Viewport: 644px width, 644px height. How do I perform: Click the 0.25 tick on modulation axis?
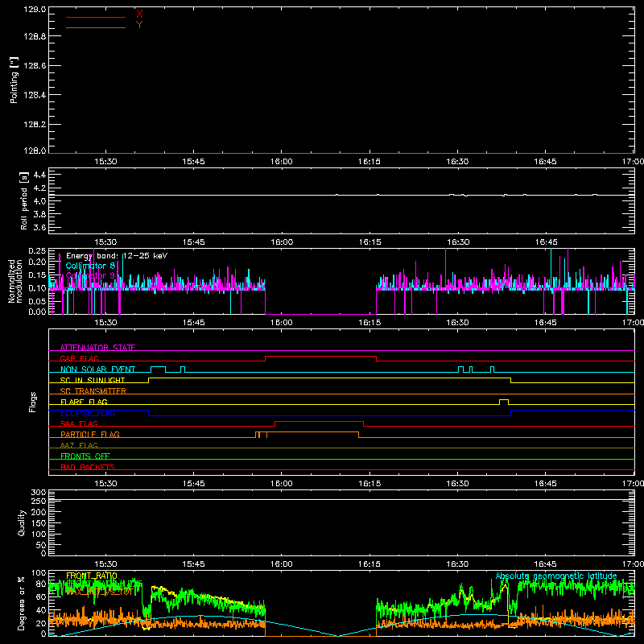tap(37, 251)
